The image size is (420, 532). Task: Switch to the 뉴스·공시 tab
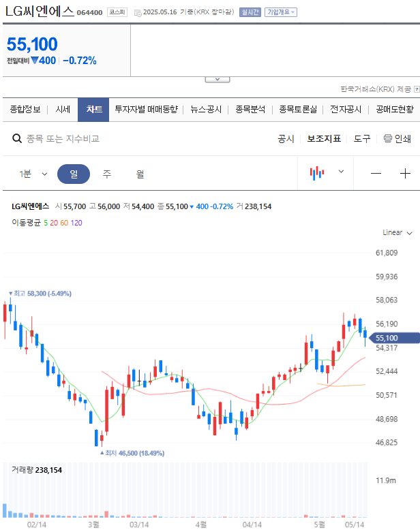[206, 109]
